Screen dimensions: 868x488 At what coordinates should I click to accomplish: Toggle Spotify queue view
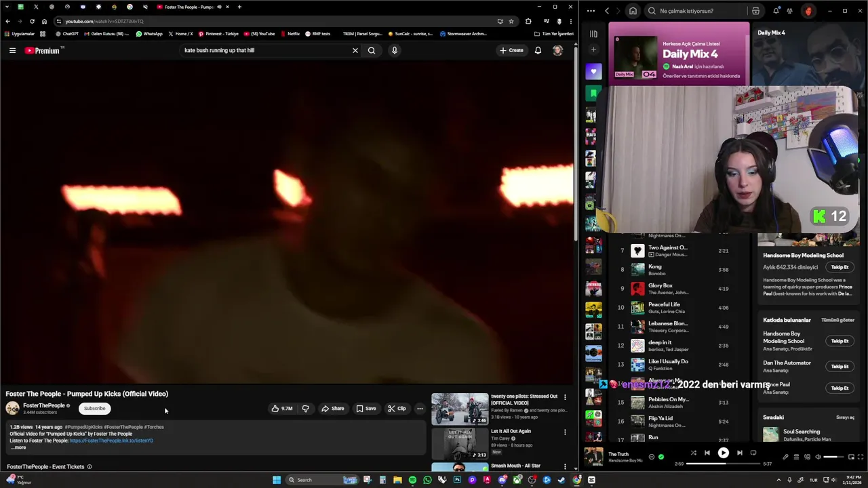797,457
